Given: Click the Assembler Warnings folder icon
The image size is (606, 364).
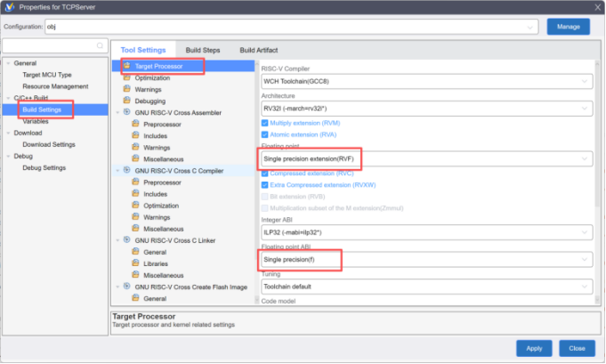Looking at the screenshot, I should click(x=135, y=147).
